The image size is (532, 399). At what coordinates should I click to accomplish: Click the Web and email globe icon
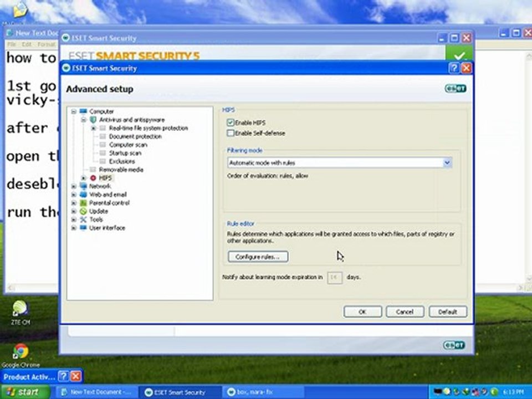tap(83, 195)
